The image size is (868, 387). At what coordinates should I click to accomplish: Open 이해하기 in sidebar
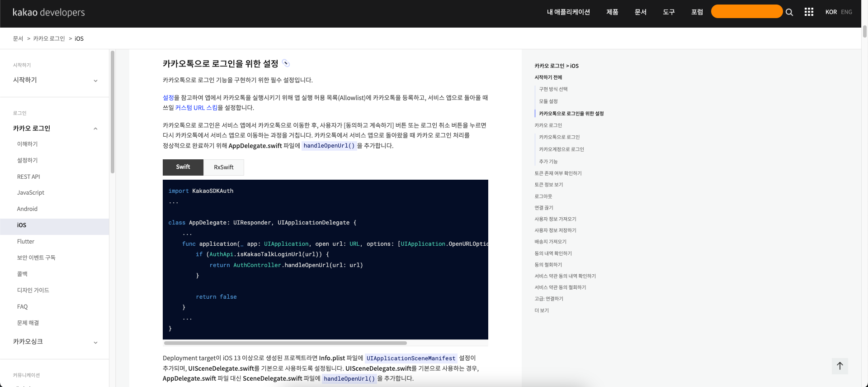coord(28,144)
